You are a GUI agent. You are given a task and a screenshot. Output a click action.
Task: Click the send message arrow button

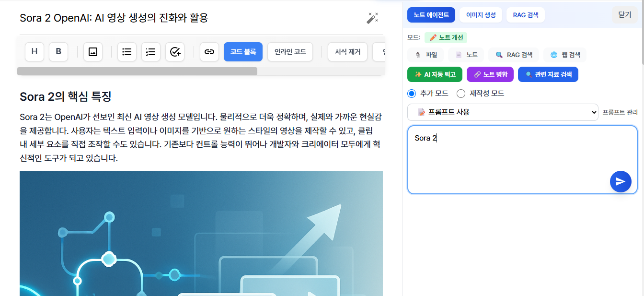point(621,181)
